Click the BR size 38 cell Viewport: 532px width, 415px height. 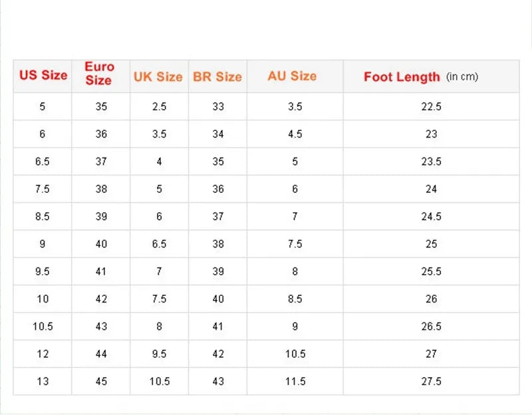click(x=218, y=244)
